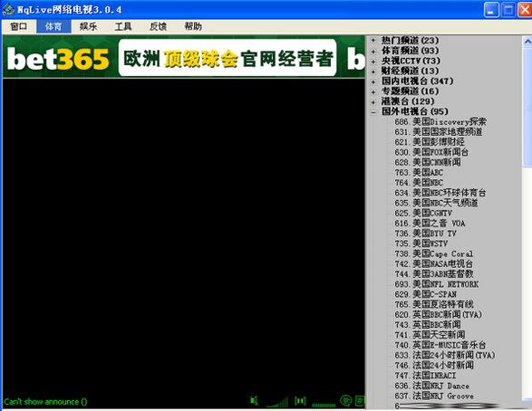Expand the 热门频道 (23) category
Viewport: 532px width, 411px height.
373,41
